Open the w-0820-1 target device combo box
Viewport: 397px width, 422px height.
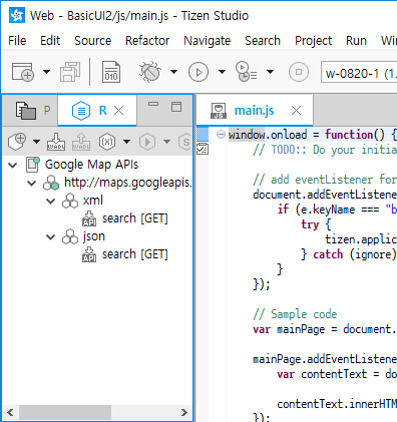(x=359, y=72)
